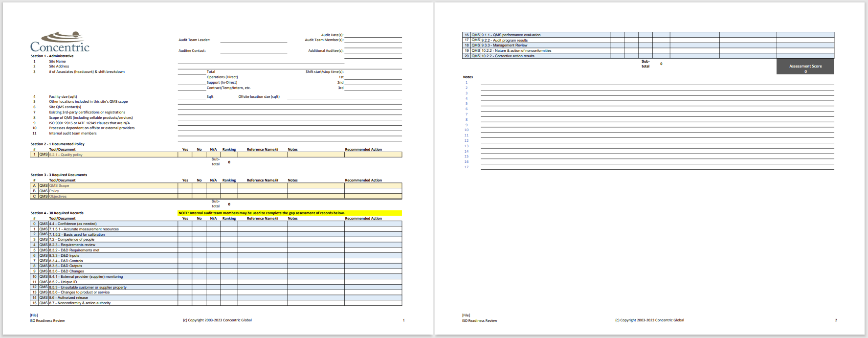
Task: Click the '5.2.1 - Quality policy' row
Action: click(x=216, y=155)
